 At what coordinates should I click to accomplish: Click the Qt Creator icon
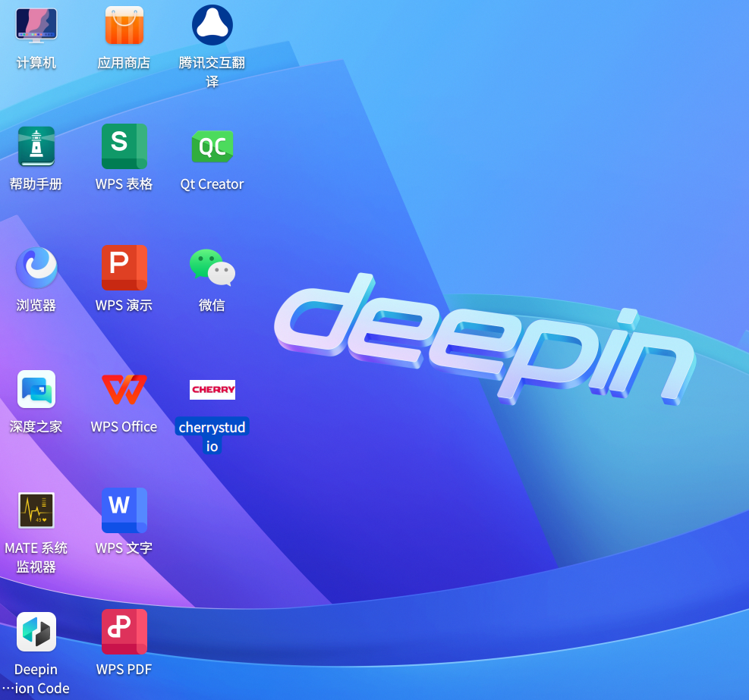tap(212, 146)
